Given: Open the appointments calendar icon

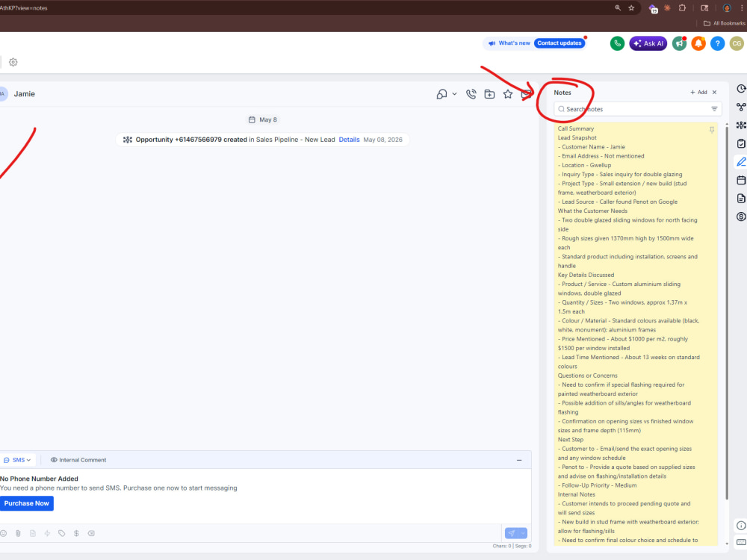Looking at the screenshot, I should click(741, 180).
